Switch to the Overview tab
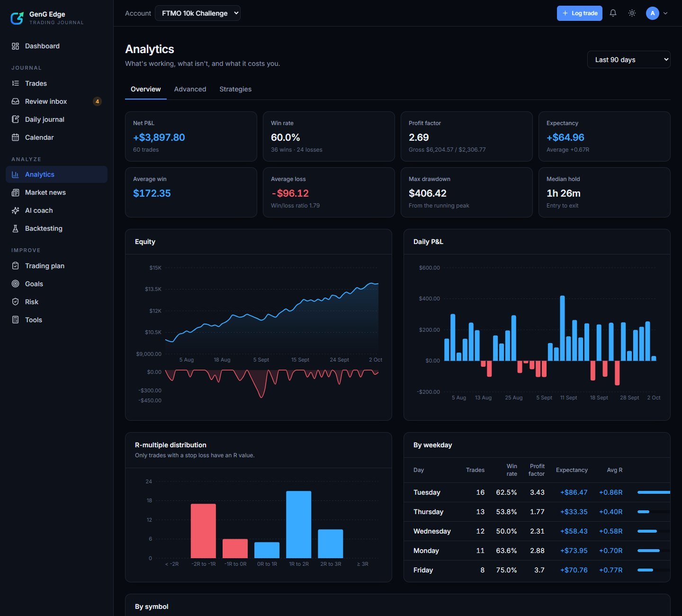This screenshot has height=616, width=682. (145, 89)
